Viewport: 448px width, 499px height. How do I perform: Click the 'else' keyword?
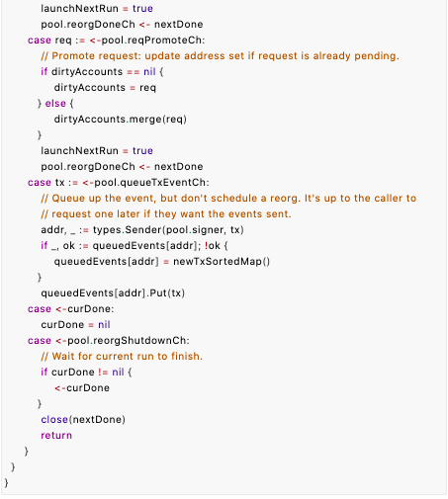pyautogui.click(x=55, y=103)
